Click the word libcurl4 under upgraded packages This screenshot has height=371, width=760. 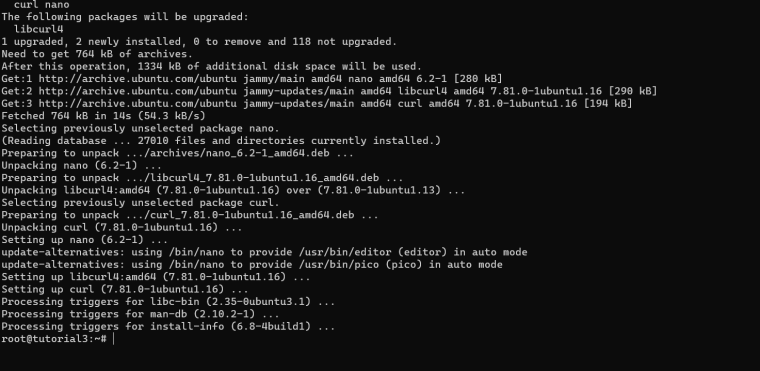(39, 29)
